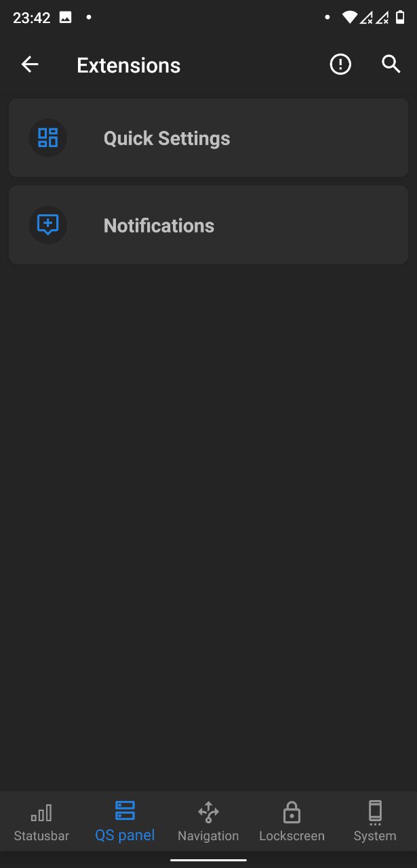This screenshot has width=417, height=868.
Task: Tap the System phone icon
Action: click(x=375, y=812)
